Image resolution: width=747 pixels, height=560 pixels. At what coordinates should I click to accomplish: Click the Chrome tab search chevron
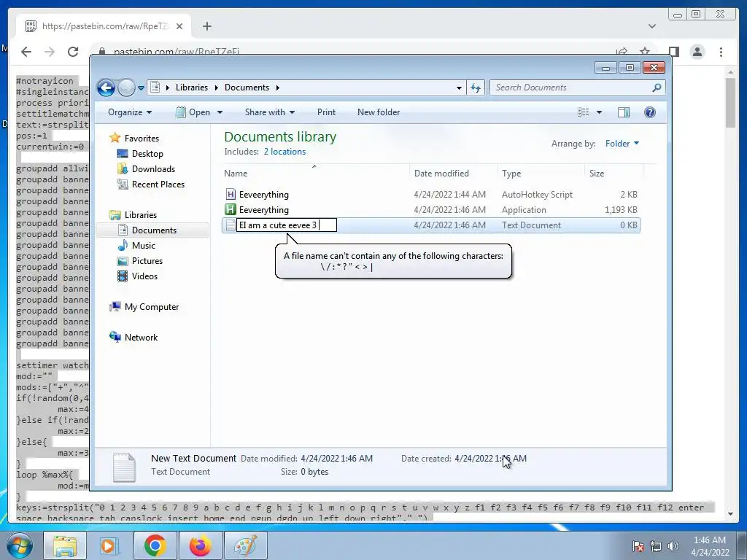pyautogui.click(x=651, y=26)
